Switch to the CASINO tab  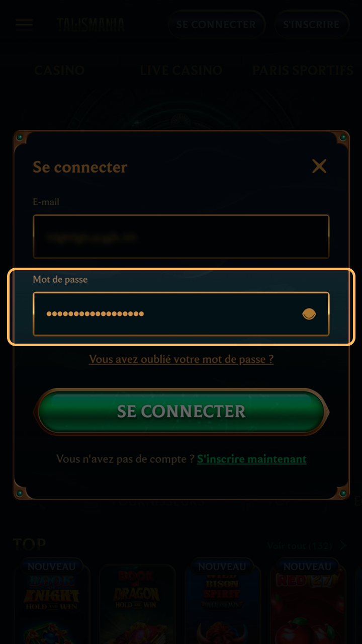pyautogui.click(x=59, y=70)
